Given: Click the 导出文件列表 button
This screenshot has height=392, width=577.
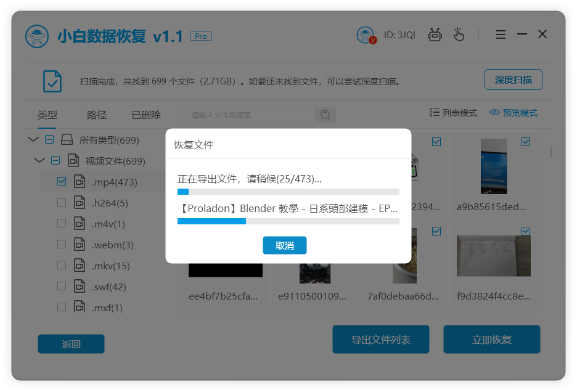Looking at the screenshot, I should [x=381, y=340].
